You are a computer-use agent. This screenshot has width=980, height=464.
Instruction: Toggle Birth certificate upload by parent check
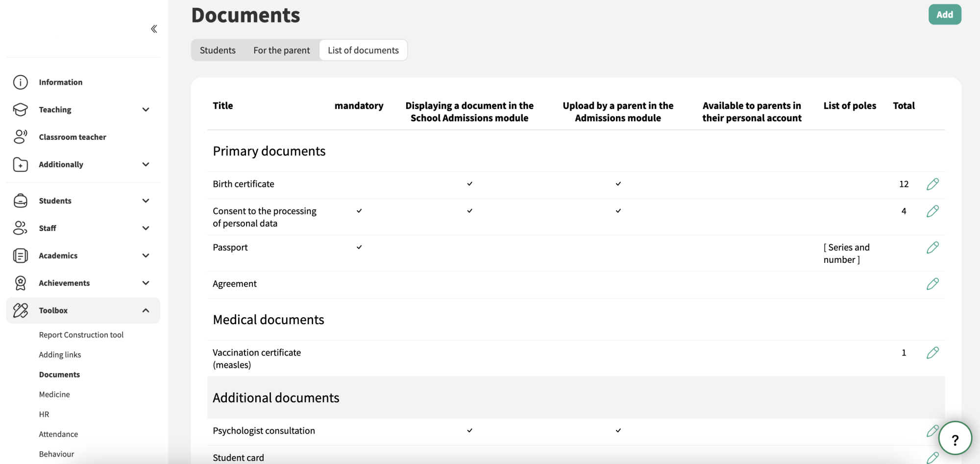point(618,184)
